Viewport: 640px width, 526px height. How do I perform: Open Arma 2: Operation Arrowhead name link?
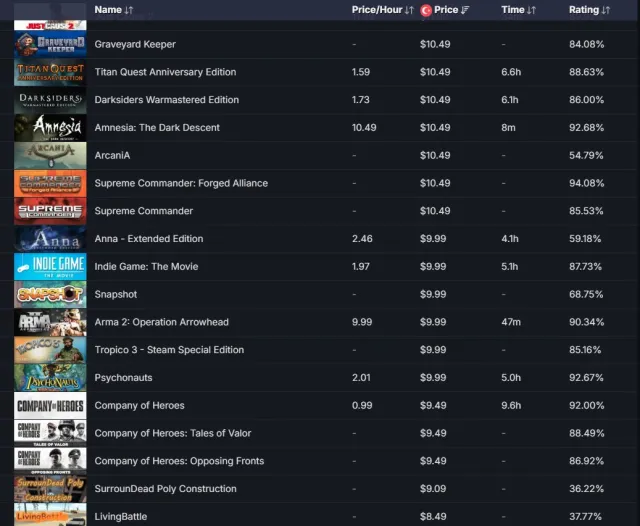[162, 322]
